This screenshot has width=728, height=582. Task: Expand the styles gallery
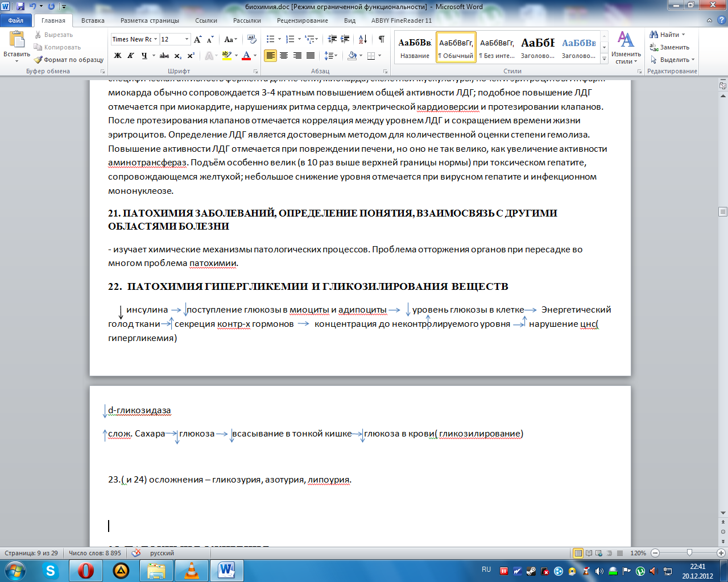[x=604, y=57]
